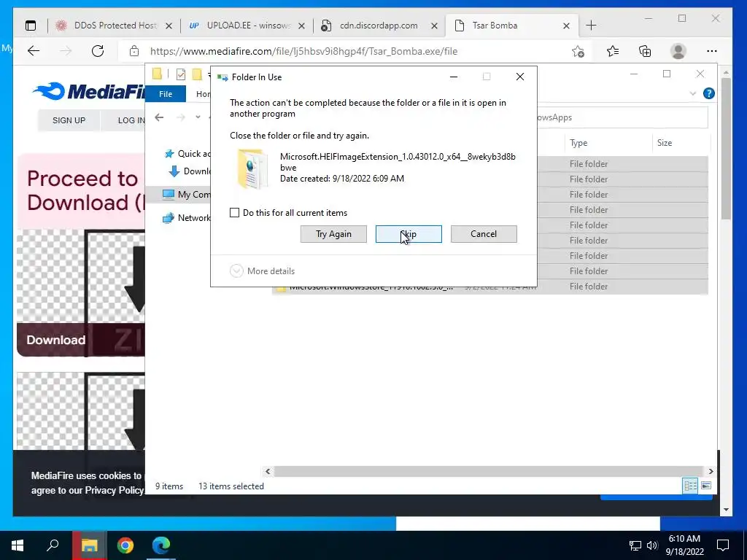This screenshot has height=560, width=747.
Task: Close the DDoS Protected Host tab
Action: coord(169,26)
